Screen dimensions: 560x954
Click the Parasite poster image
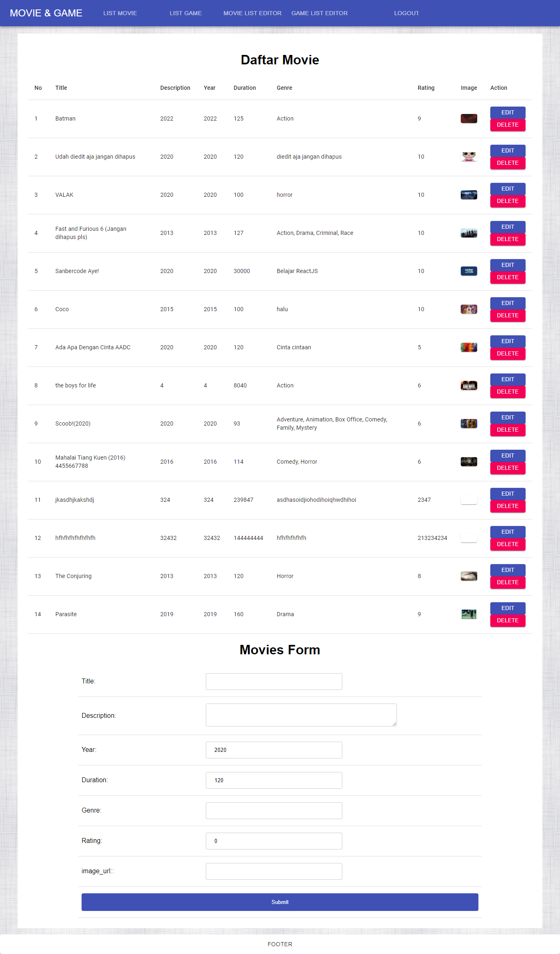coord(469,614)
